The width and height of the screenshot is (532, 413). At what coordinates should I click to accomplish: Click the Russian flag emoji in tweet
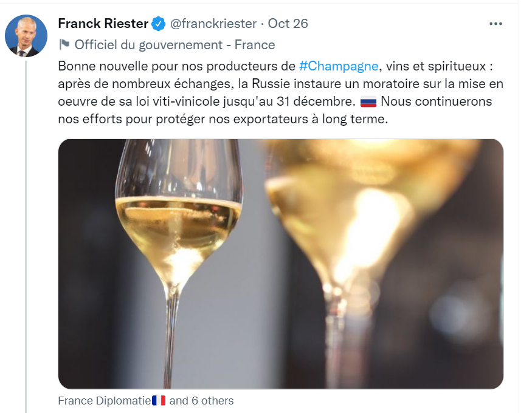pos(368,101)
